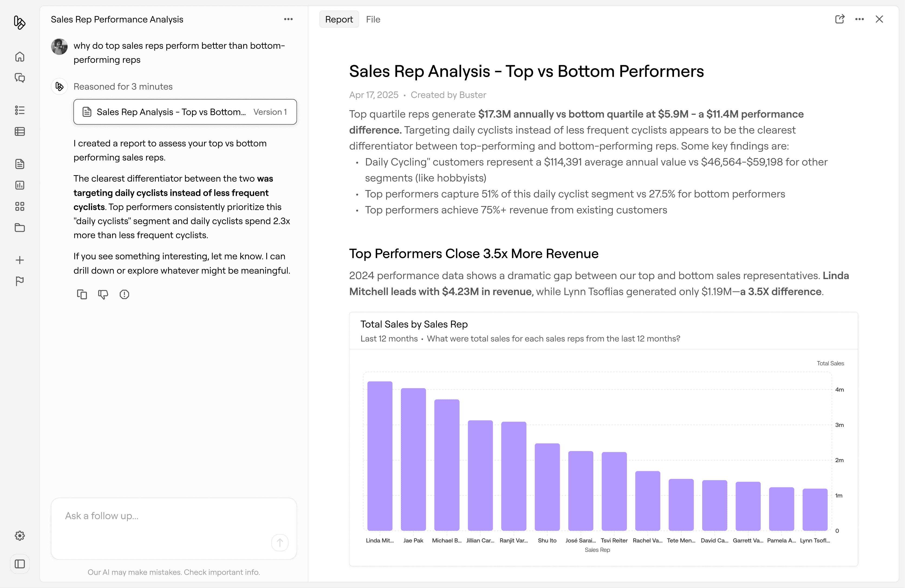Open the collections folder icon in sidebar
The image size is (905, 588).
click(20, 228)
